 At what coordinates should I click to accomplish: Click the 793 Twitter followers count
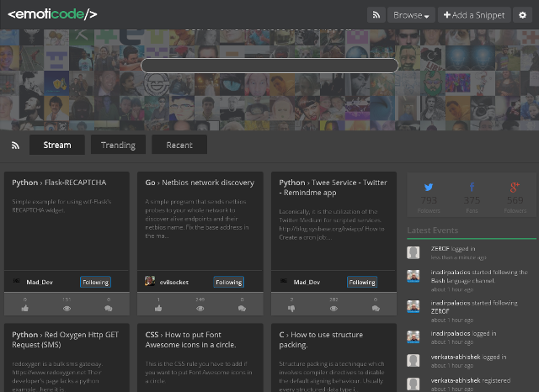point(429,200)
